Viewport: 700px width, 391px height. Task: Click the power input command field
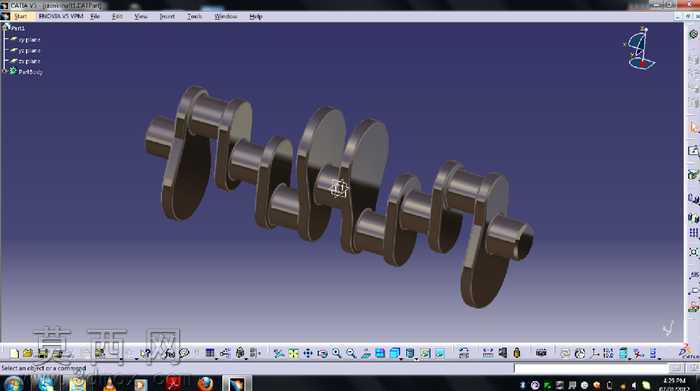tap(592, 368)
